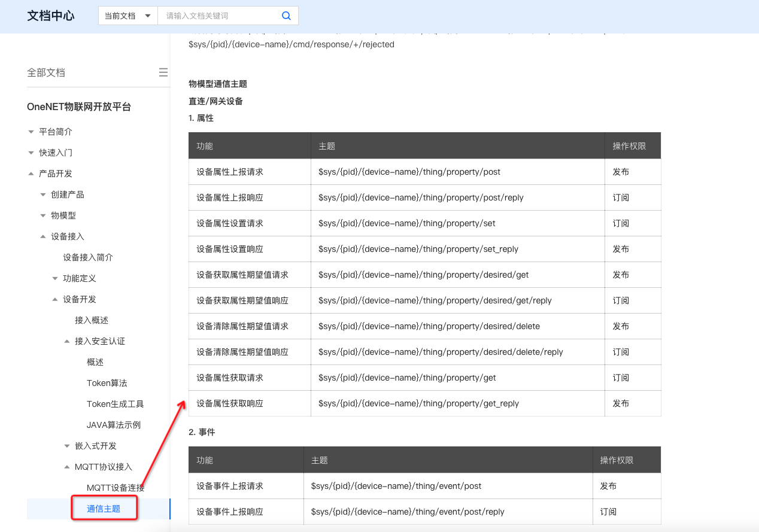Click the 文档中心 header title
This screenshot has height=532, width=759.
[x=51, y=16]
